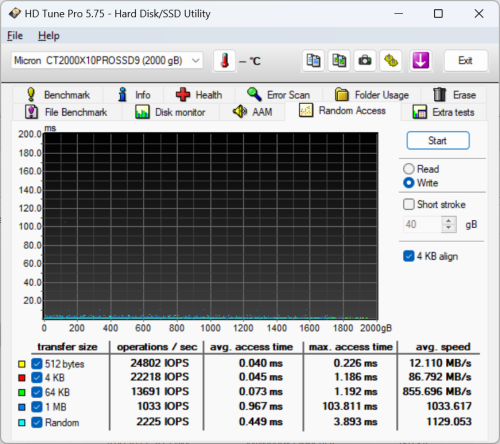Viewport: 500px width, 444px height.
Task: Click the 12.110 MB/s average speed
Action: [440, 363]
